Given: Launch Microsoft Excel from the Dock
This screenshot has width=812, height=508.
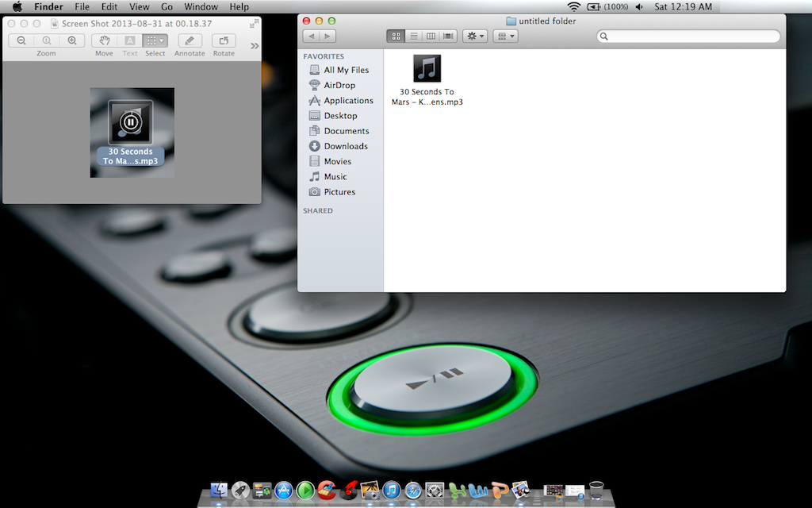Looking at the screenshot, I should coord(457,490).
